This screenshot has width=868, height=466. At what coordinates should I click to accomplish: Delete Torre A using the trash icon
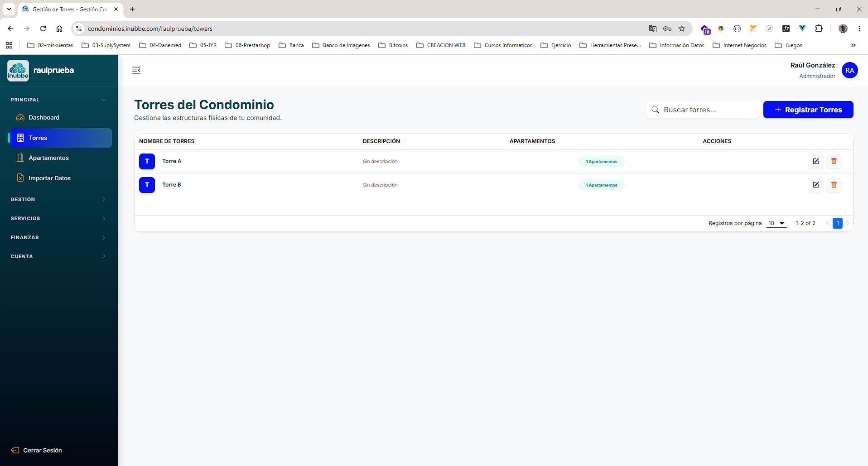(x=834, y=161)
